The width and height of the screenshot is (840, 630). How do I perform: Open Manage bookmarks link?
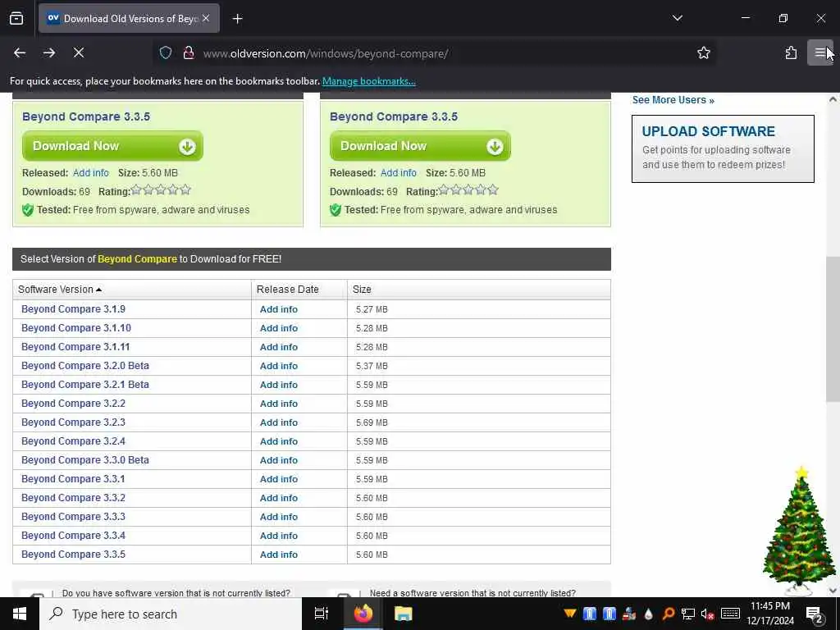[x=368, y=81]
